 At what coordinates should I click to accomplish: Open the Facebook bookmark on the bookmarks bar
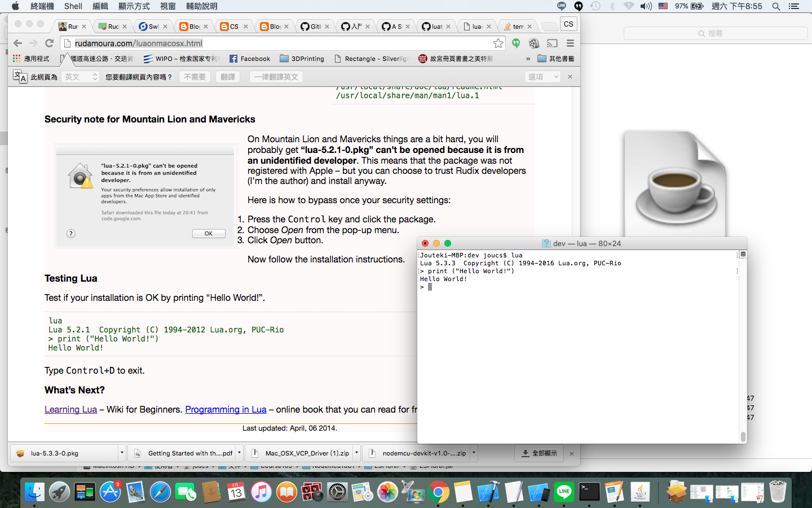coord(249,58)
